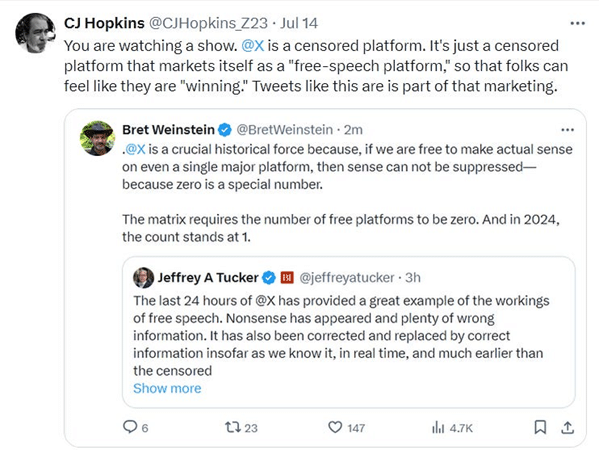Click the reply comment bubble icon
This screenshot has height=450, width=599.
(130, 427)
